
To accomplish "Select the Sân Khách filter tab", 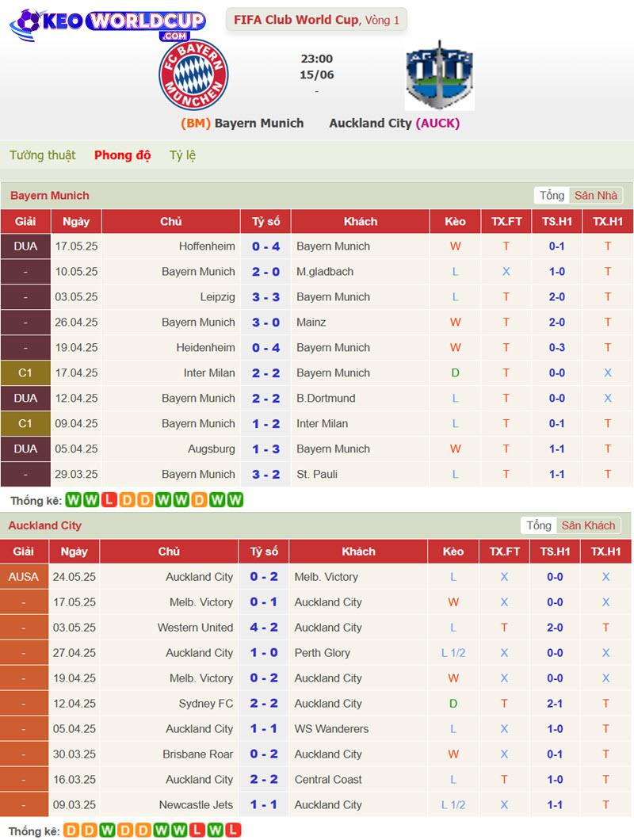I will pos(589,525).
